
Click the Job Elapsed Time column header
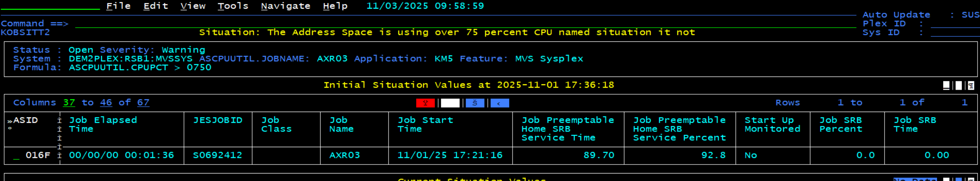[x=103, y=124]
